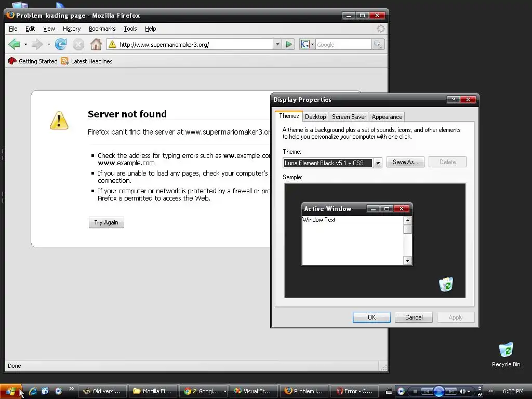Expand the Quick Launch overflow chevron

(x=71, y=388)
